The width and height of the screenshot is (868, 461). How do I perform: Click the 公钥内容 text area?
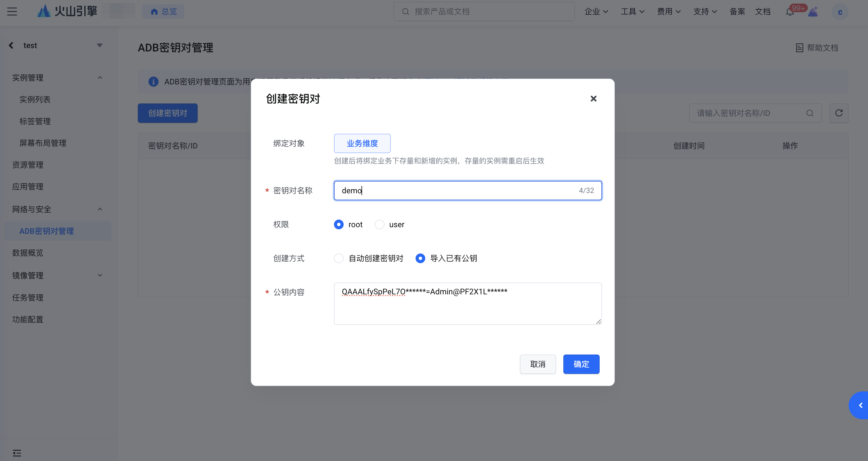(x=467, y=303)
